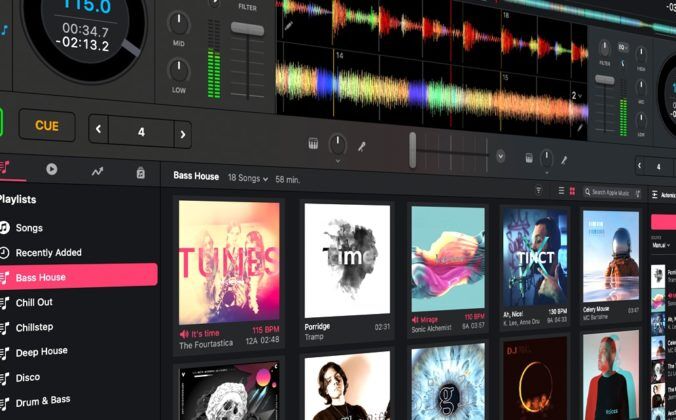
Task: Adjust the left deck LOW knob
Action: point(178,70)
